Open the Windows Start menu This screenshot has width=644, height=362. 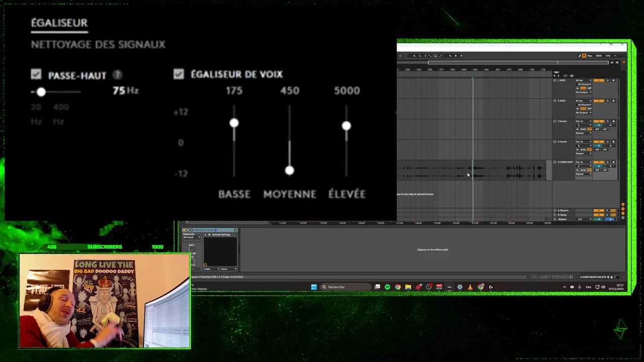314,287
